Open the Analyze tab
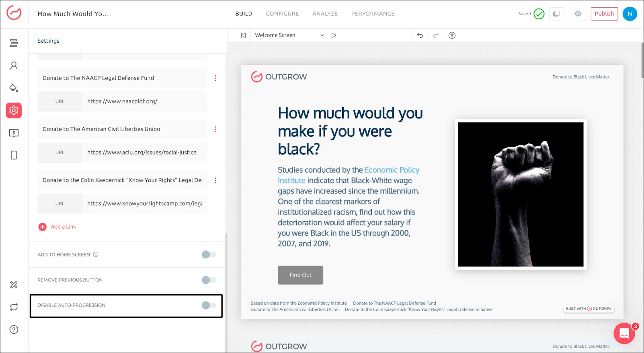The height and width of the screenshot is (353, 644). [x=325, y=14]
